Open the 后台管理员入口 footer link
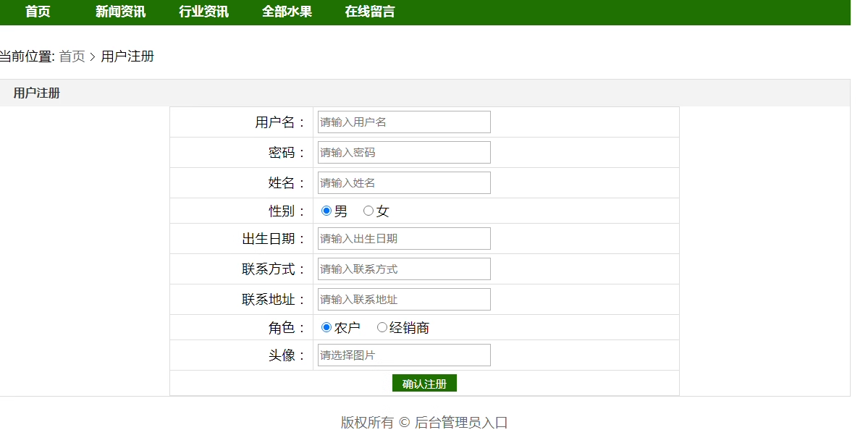This screenshot has width=868, height=443. (x=461, y=423)
